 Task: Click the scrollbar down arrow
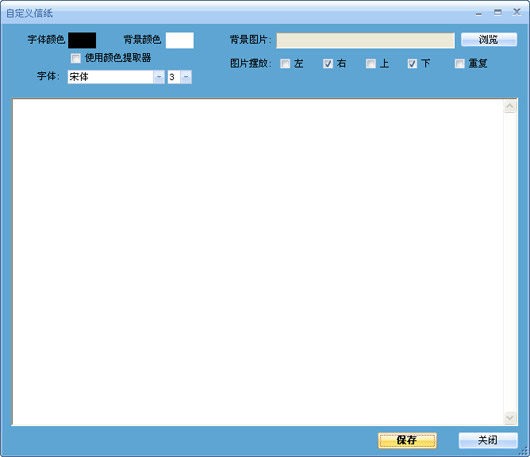(510, 418)
